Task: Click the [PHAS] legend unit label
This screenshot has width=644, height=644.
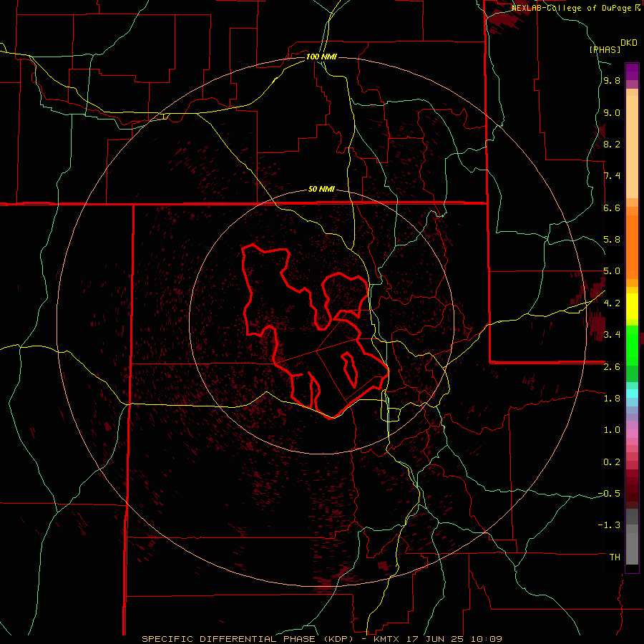Action: point(605,49)
